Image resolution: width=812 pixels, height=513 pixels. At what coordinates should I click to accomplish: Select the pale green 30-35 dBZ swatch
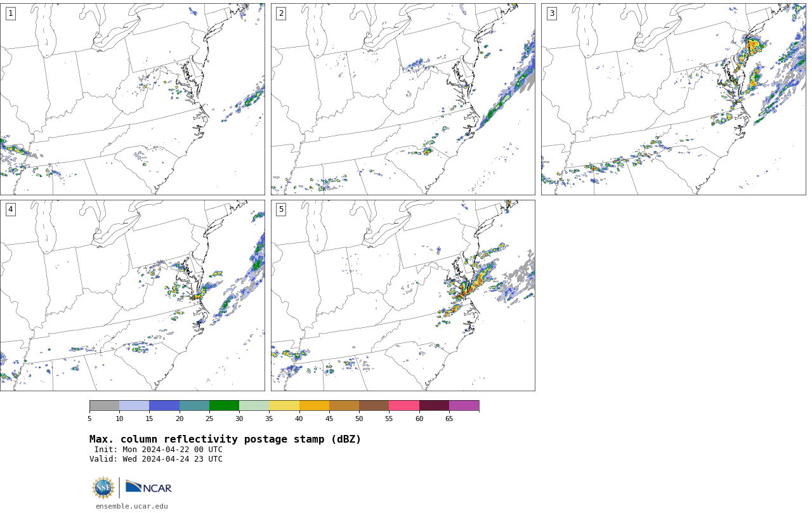254,406
